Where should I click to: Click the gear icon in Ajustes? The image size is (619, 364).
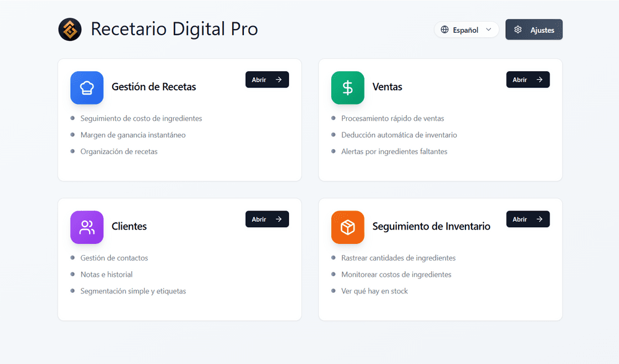[518, 30]
